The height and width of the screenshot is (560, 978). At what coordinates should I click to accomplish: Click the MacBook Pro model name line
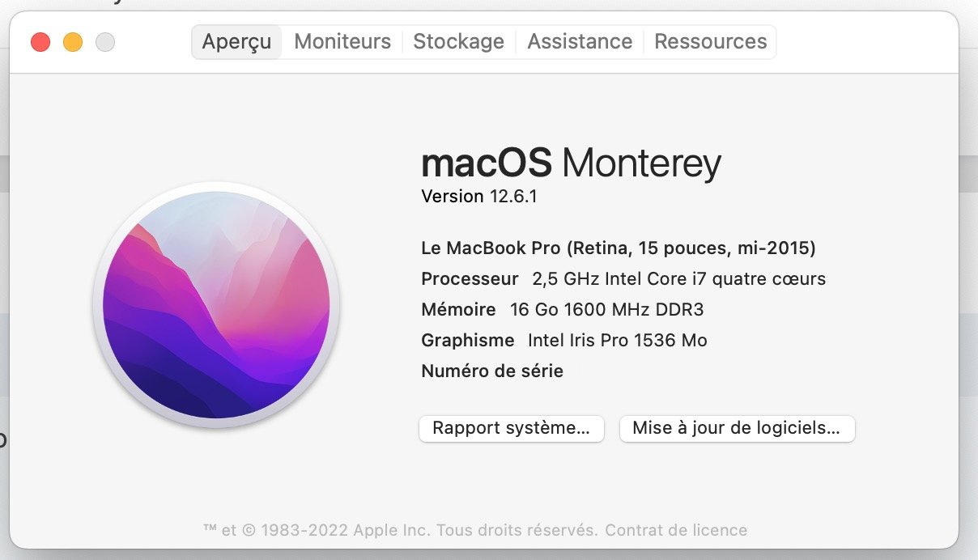(623, 248)
